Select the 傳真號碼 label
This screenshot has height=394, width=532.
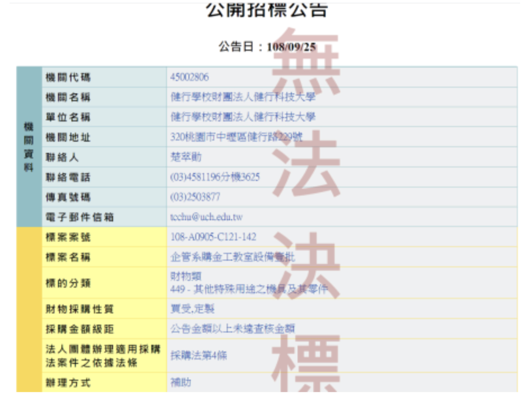(x=68, y=197)
